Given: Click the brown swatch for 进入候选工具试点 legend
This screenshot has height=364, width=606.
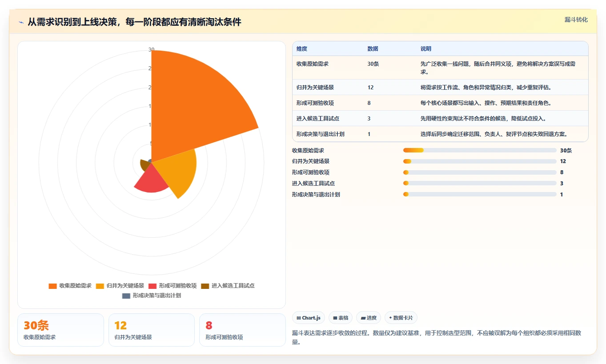Looking at the screenshot, I should coord(205,286).
